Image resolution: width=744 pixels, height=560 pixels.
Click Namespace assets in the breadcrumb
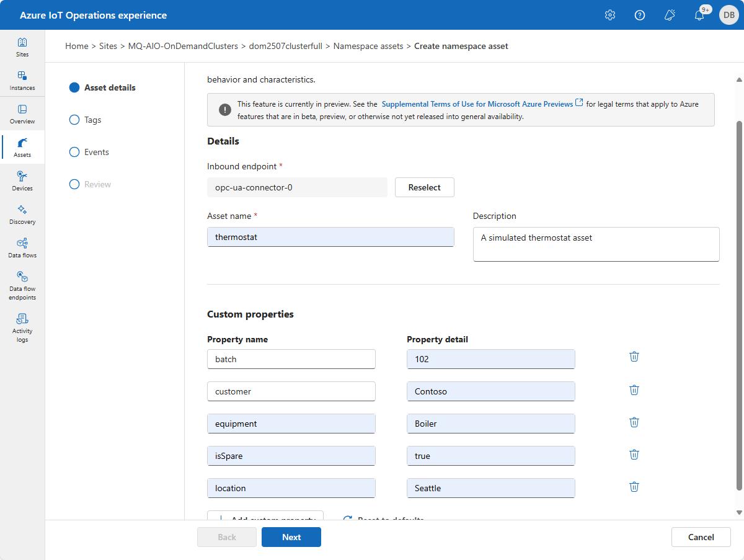point(368,46)
